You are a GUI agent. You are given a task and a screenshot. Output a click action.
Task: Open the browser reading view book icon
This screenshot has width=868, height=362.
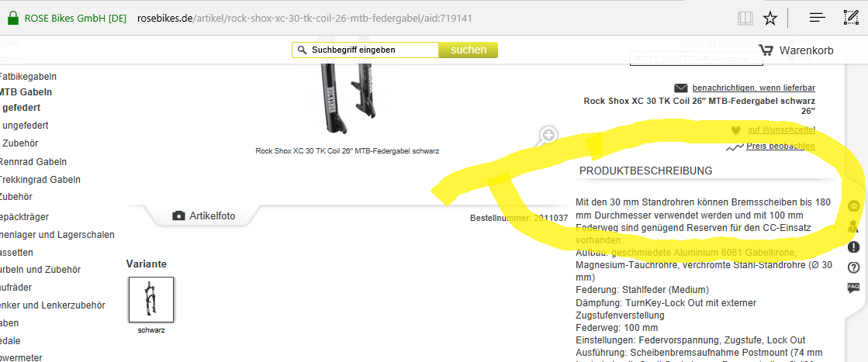point(745,19)
